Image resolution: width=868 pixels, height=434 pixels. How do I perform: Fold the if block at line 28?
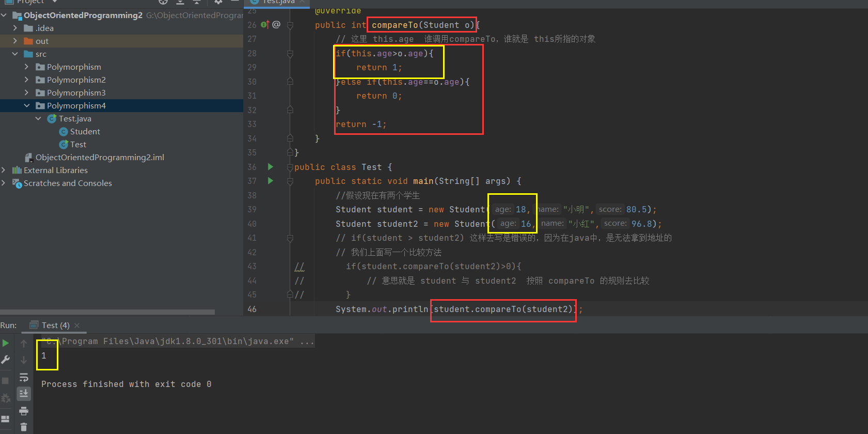pyautogui.click(x=290, y=53)
